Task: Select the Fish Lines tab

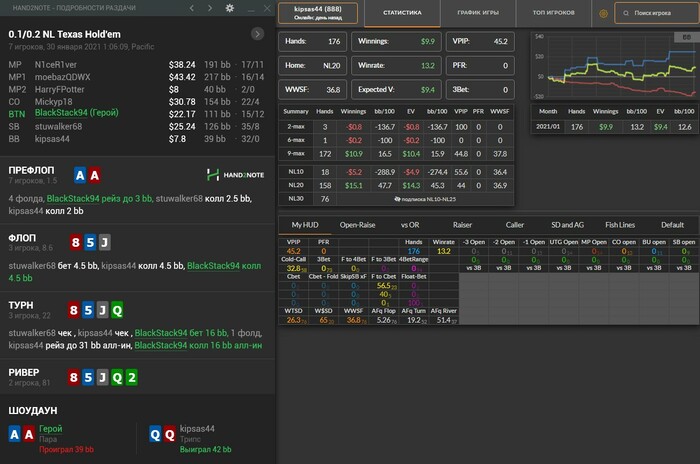Action: pos(620,225)
